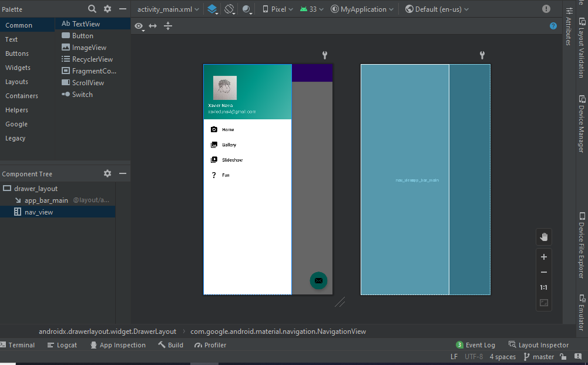Click the night mode toggle in the toolbar
The width and height of the screenshot is (588, 365).
pyautogui.click(x=247, y=9)
